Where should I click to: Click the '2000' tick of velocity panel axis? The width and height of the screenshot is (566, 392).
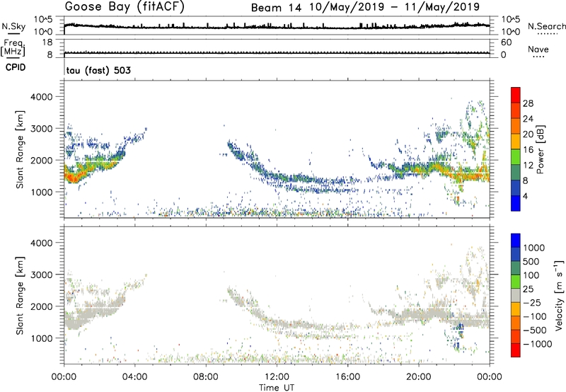coord(41,306)
